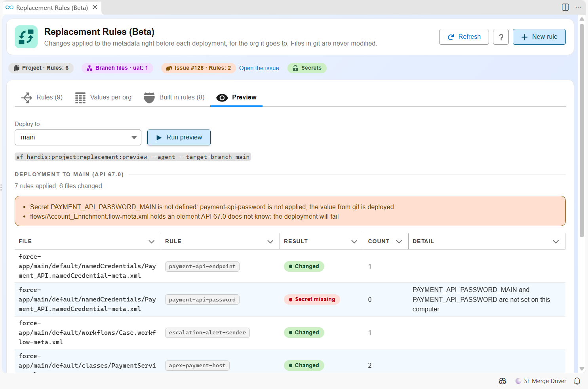Click the vertical scrollbar thumb
This screenshot has width=588, height=389.
582,131
